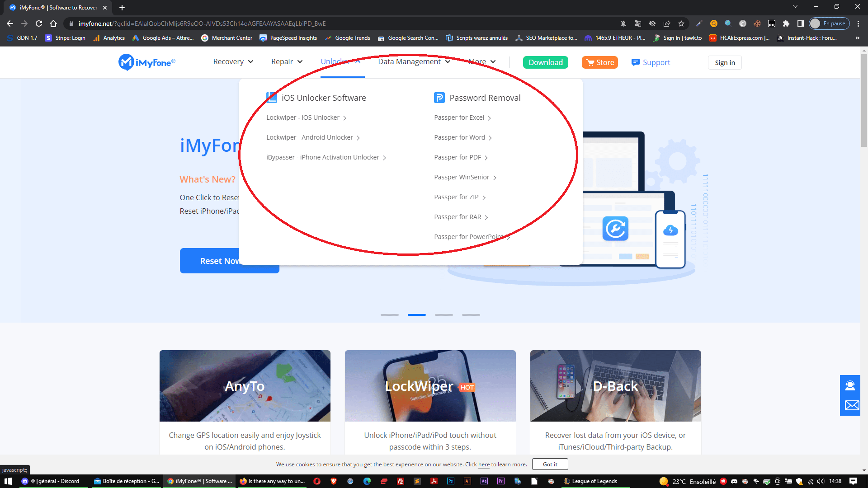Launch After Effects from the taskbar
Viewport: 868px width, 488px height.
484,481
